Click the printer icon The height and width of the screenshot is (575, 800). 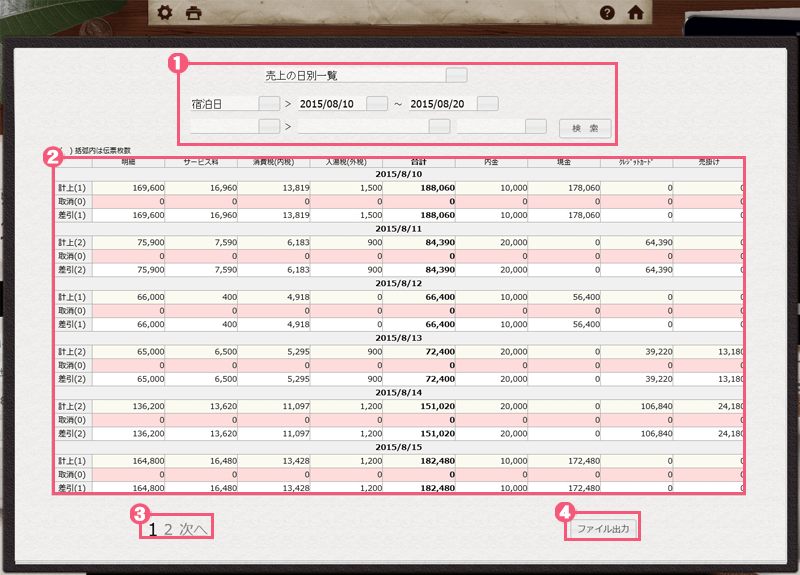(193, 12)
